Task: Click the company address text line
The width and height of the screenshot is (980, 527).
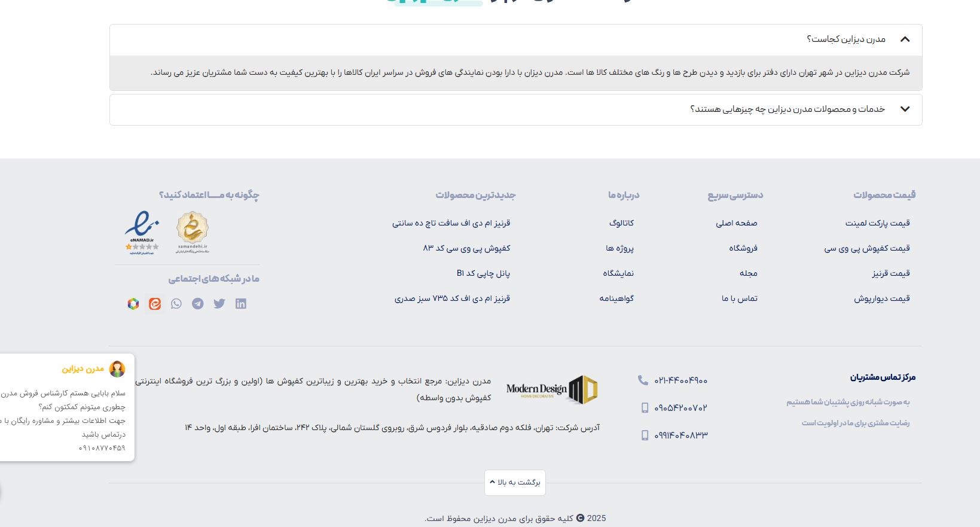Action: click(392, 428)
